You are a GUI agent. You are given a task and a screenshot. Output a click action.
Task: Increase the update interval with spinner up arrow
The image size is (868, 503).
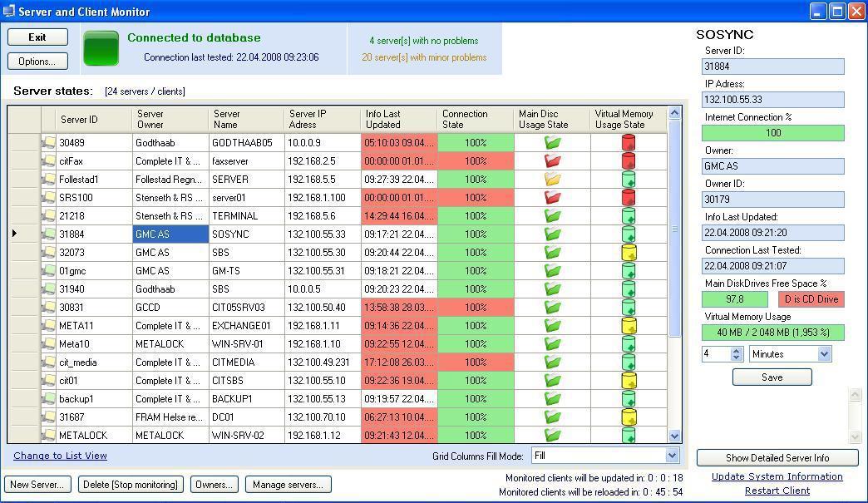pos(737,350)
